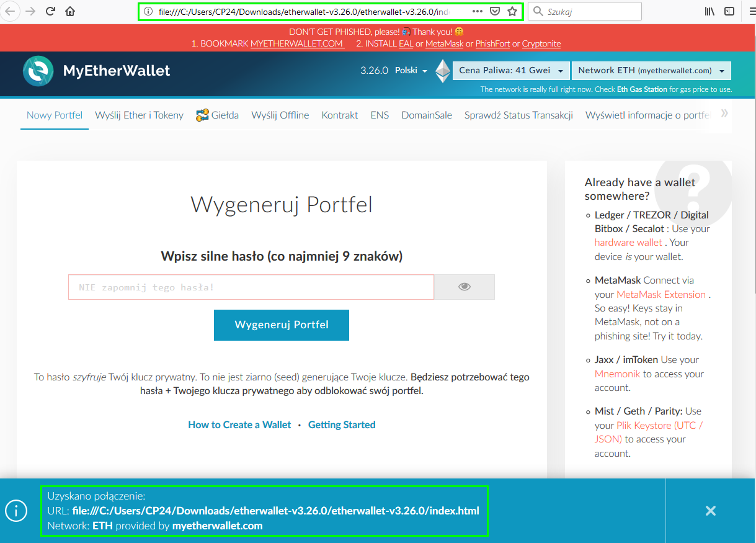
Task: Click the Plik Keystore (UTC / JSON) link
Action: (649, 433)
